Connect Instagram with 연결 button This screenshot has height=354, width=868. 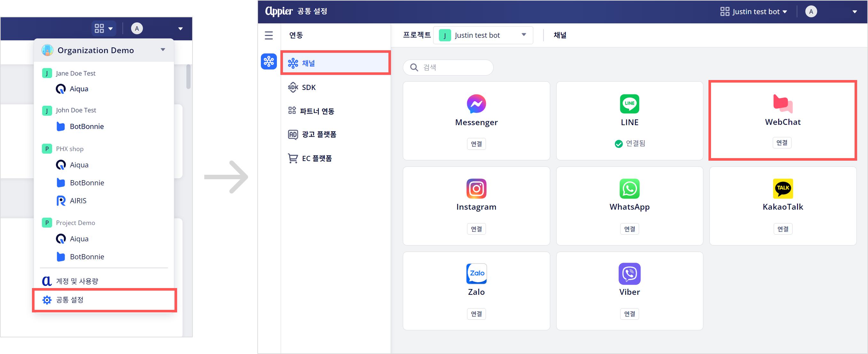click(x=476, y=229)
